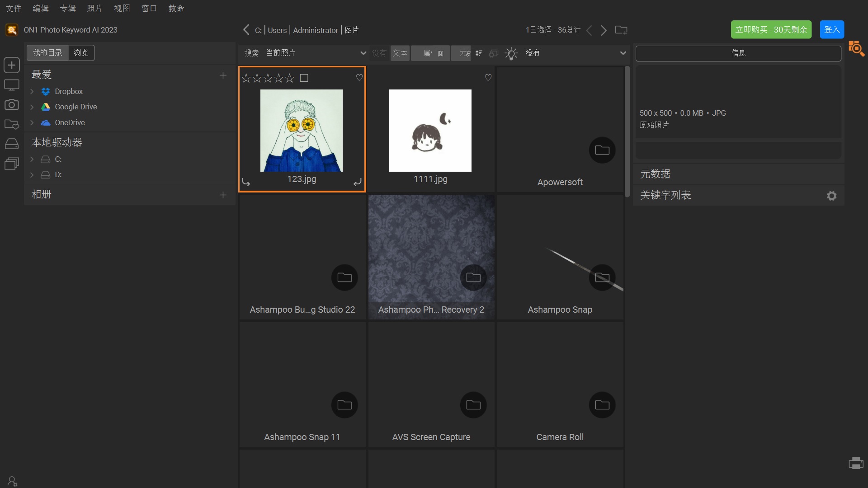Expand the Dropbox tree item
Viewport: 868px width, 488px height.
pos(32,91)
